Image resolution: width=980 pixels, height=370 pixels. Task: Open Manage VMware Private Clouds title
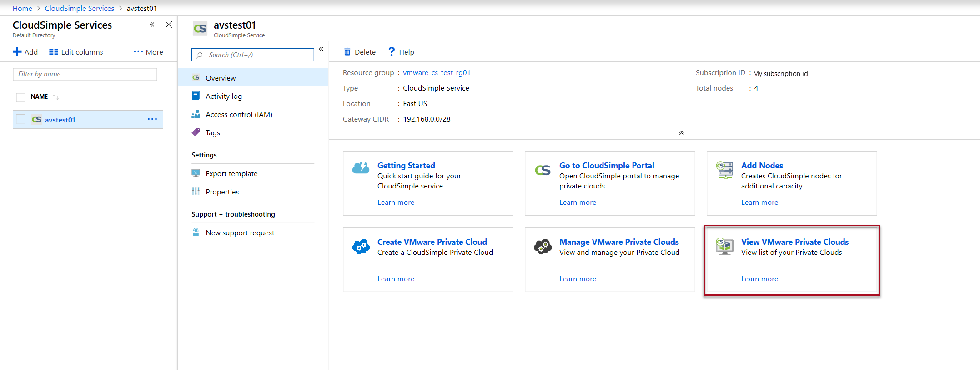(619, 242)
